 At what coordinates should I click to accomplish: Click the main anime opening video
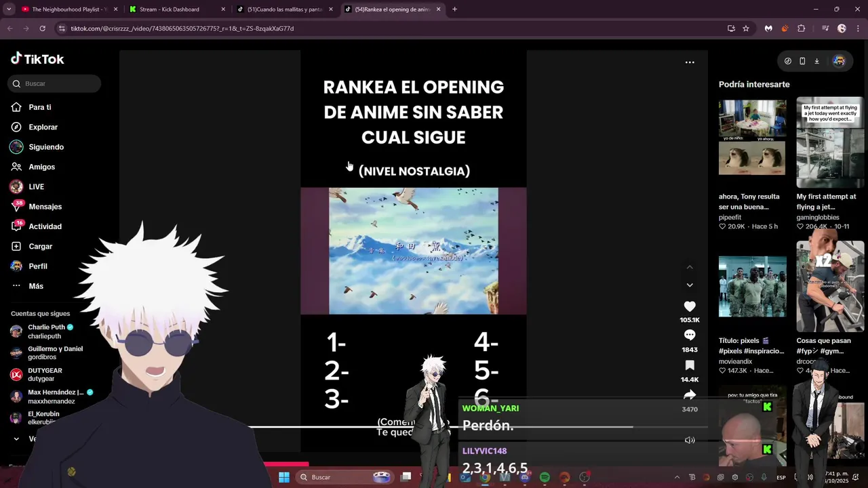(x=414, y=251)
